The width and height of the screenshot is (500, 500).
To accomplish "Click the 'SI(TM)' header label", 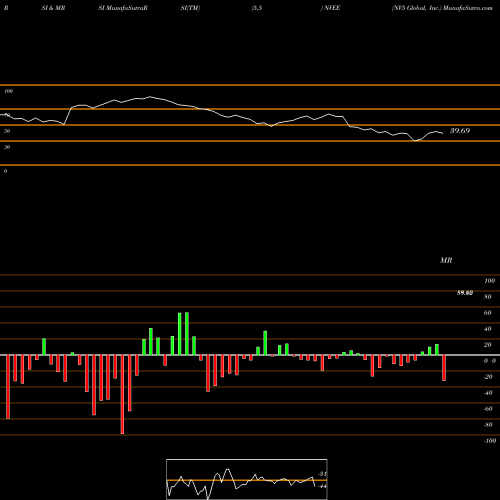I will [x=190, y=8].
